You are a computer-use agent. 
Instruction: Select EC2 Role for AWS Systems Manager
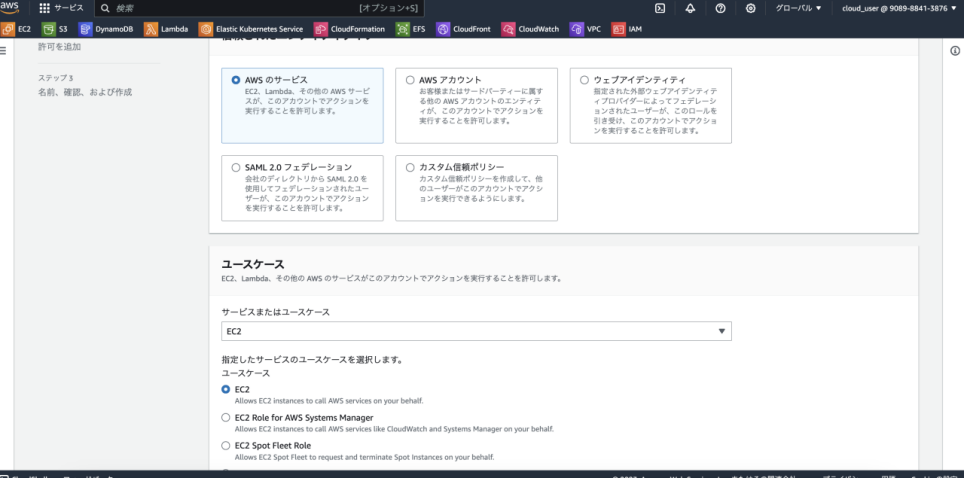click(226, 418)
